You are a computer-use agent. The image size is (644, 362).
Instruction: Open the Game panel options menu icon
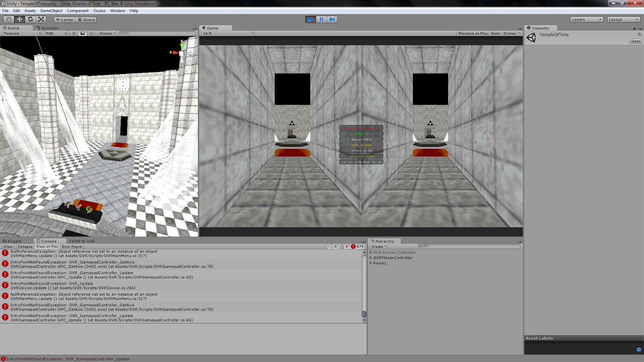point(520,29)
